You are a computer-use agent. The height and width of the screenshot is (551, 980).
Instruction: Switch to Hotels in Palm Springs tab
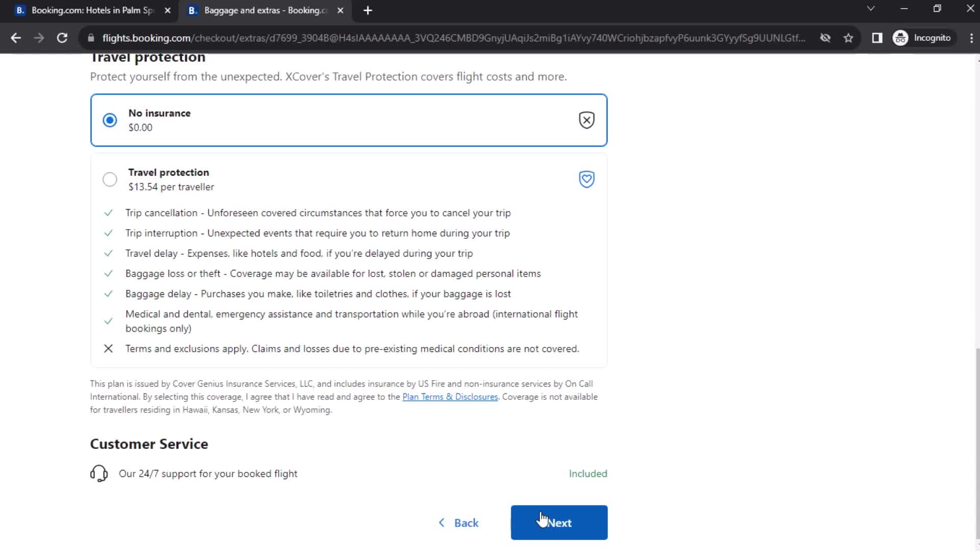coord(91,10)
